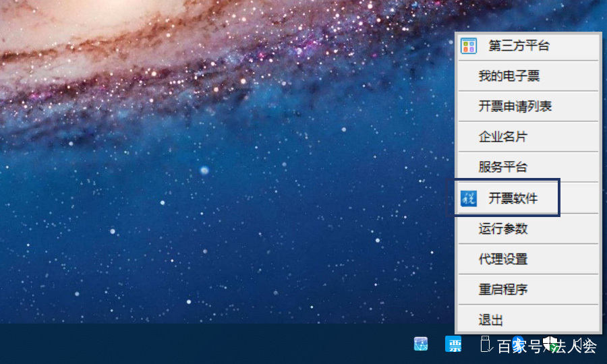
Task: Open the safely remove USB hardware icon
Action: (x=486, y=344)
